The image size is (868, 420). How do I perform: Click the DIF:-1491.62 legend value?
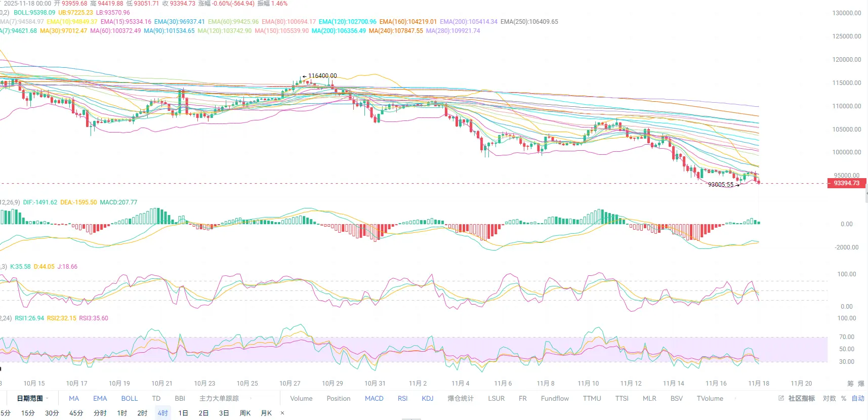point(40,202)
